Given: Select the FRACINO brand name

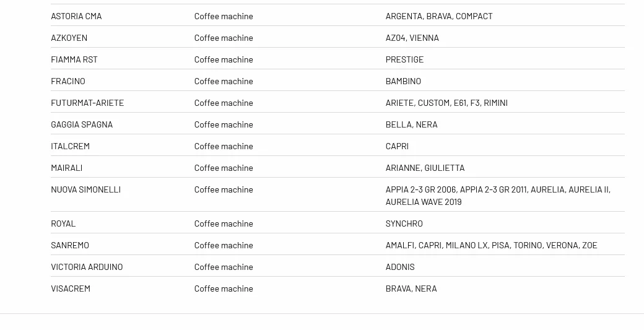Looking at the screenshot, I should tap(67, 81).
